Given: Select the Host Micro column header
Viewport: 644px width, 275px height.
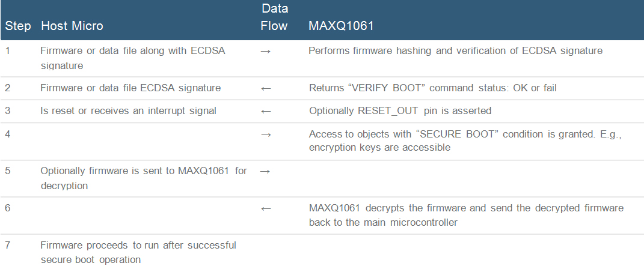Looking at the screenshot, I should 72,26.
